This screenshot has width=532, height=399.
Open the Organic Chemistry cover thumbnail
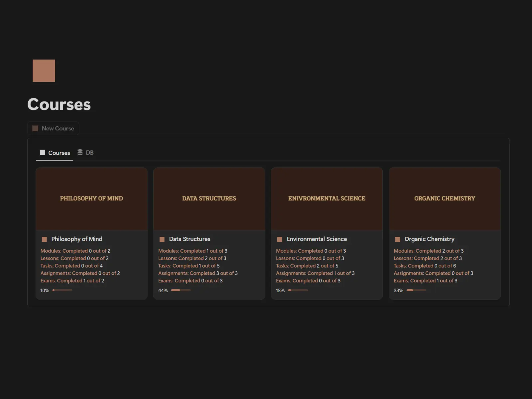pyautogui.click(x=445, y=199)
